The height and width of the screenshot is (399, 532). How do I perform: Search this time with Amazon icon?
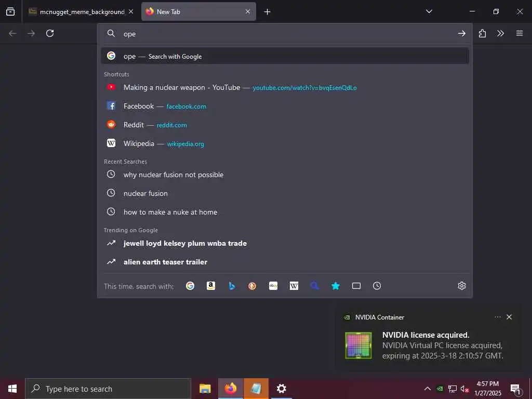click(211, 286)
